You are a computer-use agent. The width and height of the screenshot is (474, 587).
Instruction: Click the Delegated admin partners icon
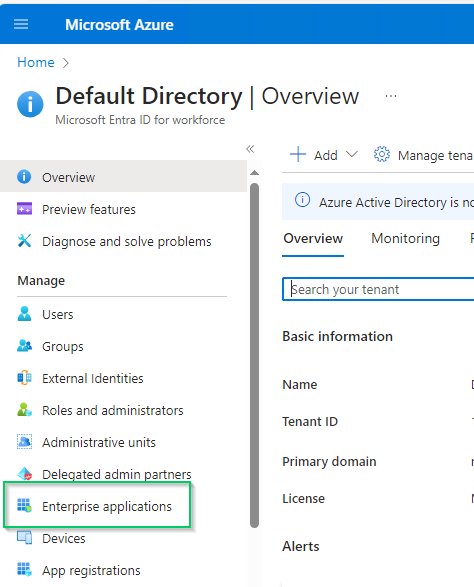coord(25,474)
